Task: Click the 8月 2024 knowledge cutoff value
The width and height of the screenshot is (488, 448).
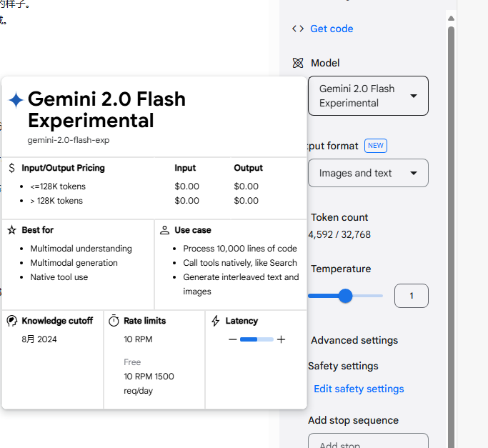Action: [x=39, y=339]
